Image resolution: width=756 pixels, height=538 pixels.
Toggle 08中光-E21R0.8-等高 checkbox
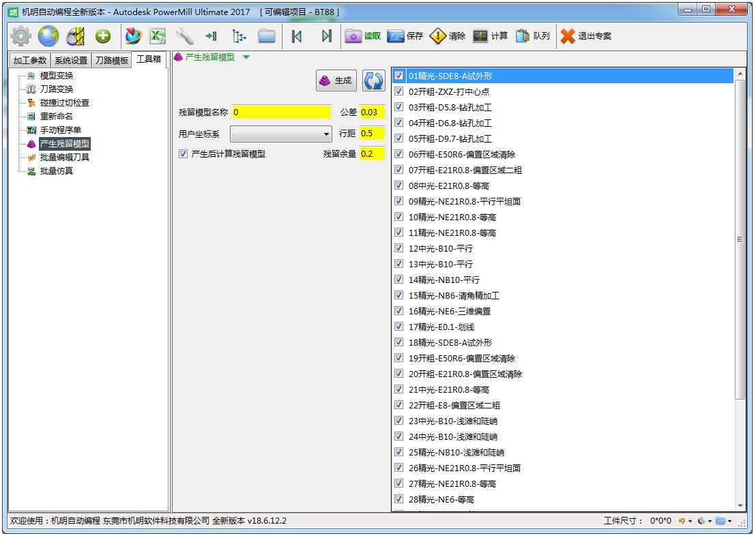point(398,185)
